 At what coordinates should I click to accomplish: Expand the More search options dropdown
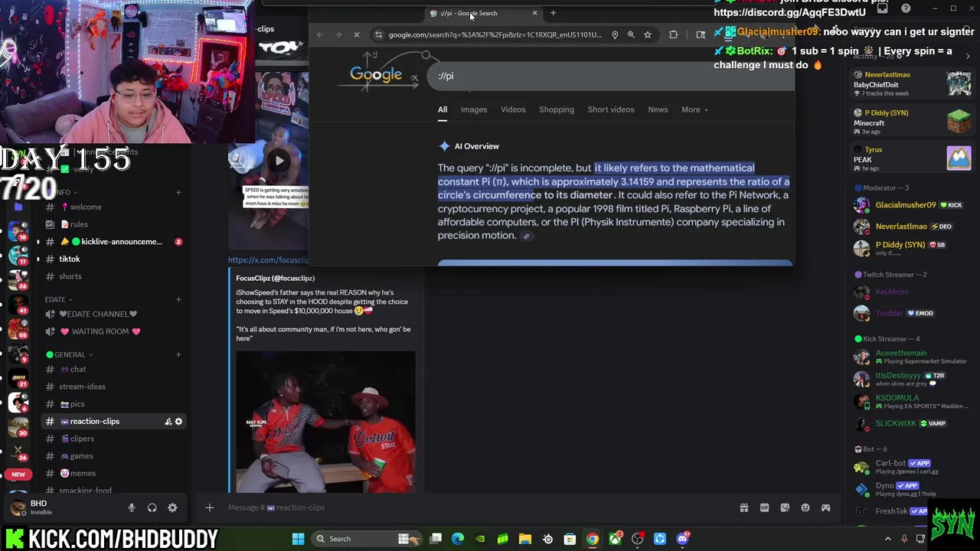[x=695, y=109]
